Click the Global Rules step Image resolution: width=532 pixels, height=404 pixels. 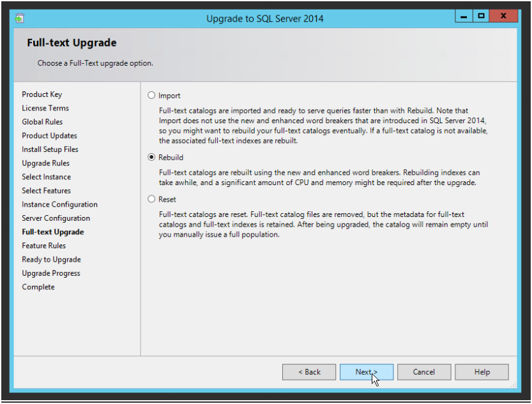[42, 122]
